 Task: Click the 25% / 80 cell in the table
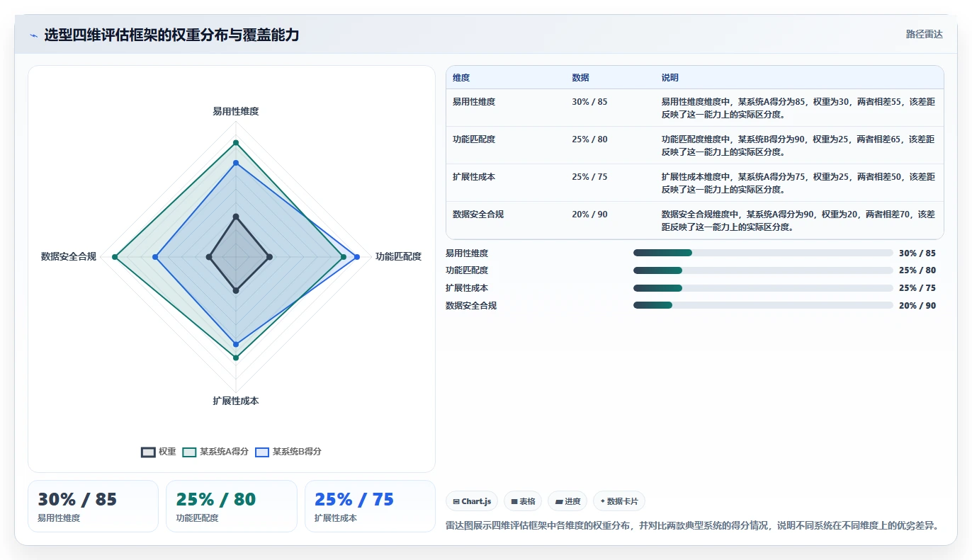tap(589, 139)
